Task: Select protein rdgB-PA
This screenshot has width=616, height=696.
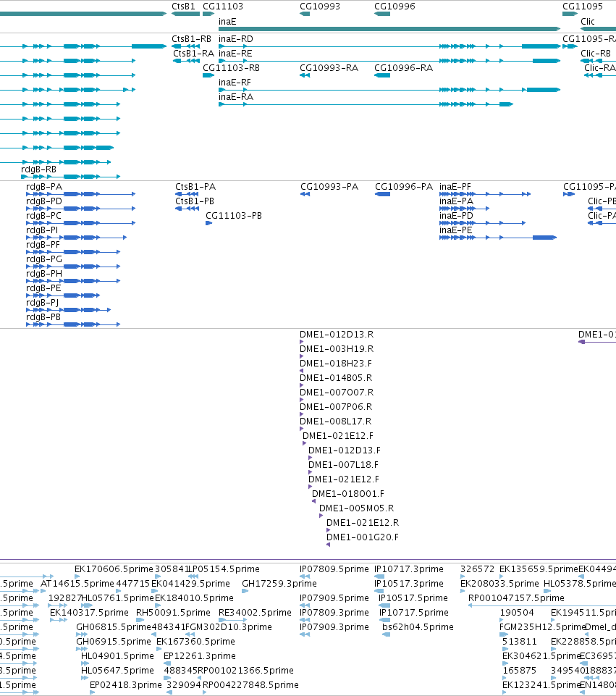Action: coord(81,194)
